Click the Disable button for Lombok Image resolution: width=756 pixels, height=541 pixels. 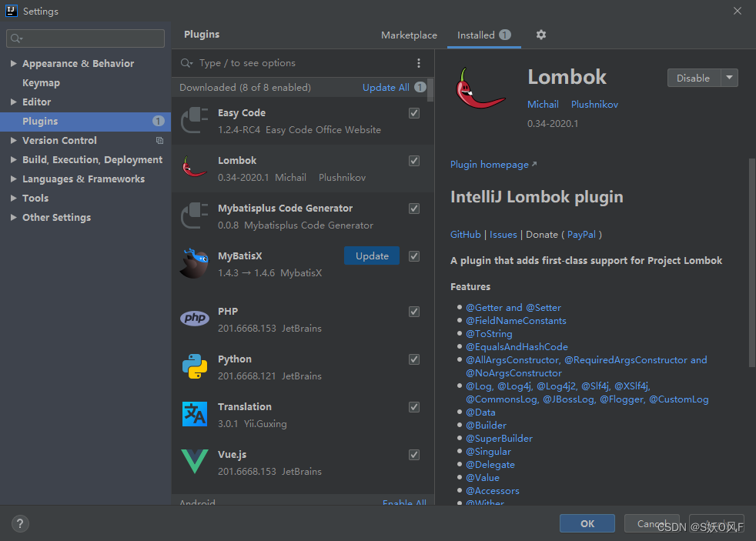[694, 78]
